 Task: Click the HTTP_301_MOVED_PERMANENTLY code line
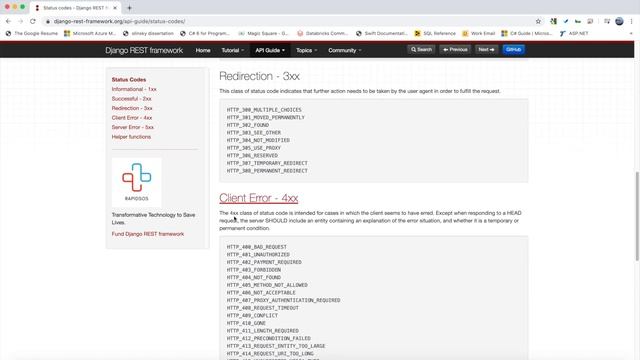266,118
